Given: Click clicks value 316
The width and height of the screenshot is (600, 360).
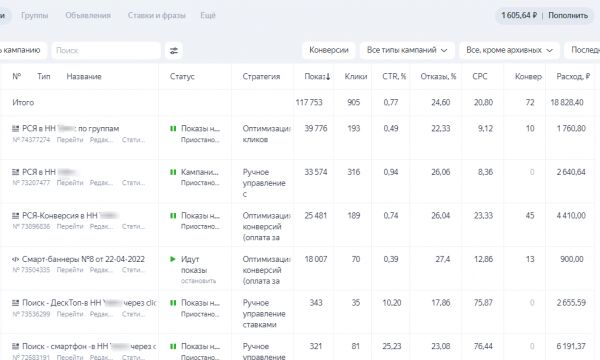Looking at the screenshot, I should (354, 172).
